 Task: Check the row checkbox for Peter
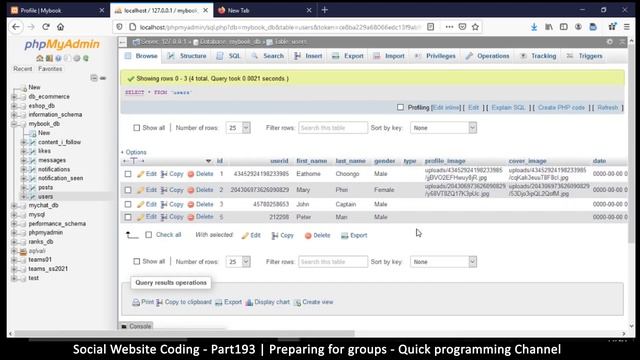click(x=128, y=217)
